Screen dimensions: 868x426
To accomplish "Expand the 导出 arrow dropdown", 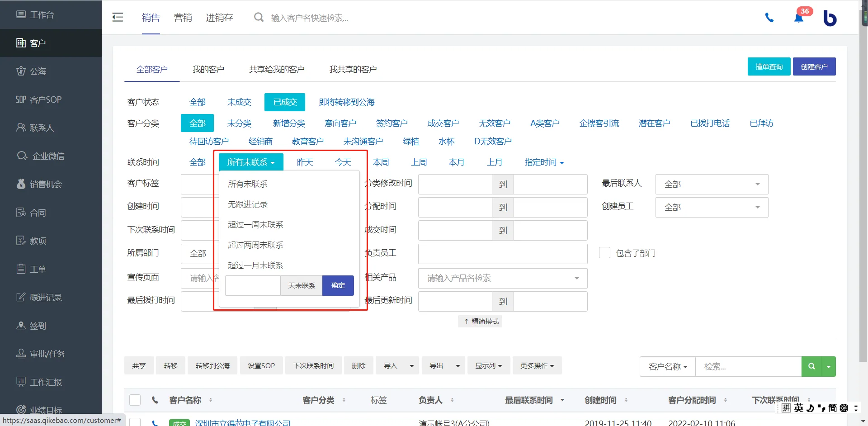I will [458, 365].
